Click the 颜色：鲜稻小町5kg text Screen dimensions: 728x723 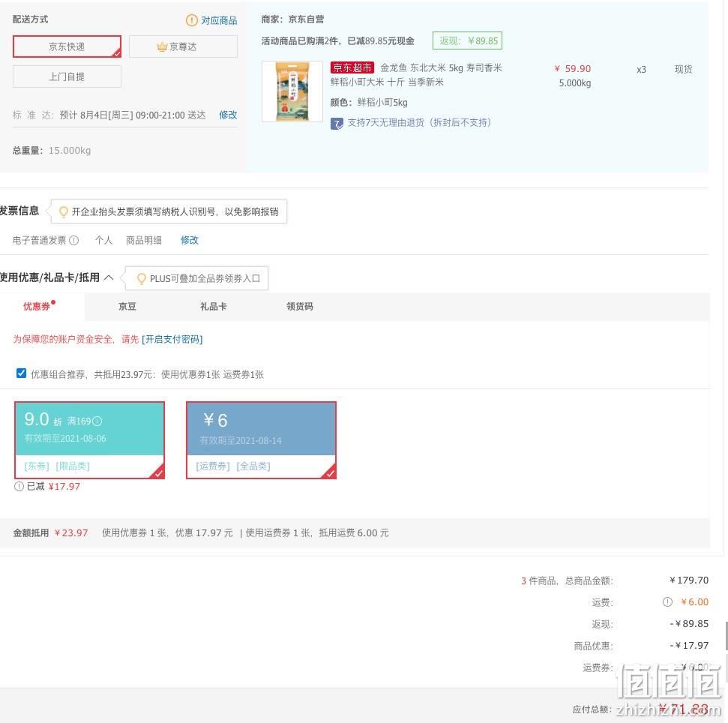point(369,103)
